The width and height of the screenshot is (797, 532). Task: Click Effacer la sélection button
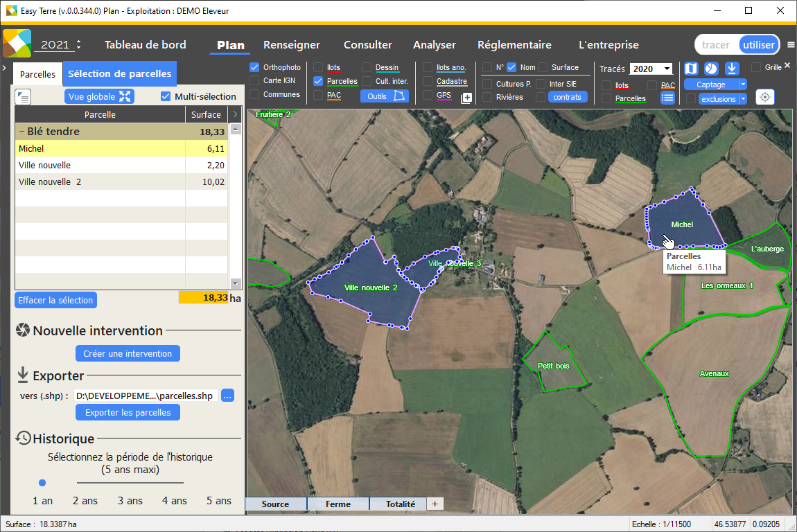point(55,300)
